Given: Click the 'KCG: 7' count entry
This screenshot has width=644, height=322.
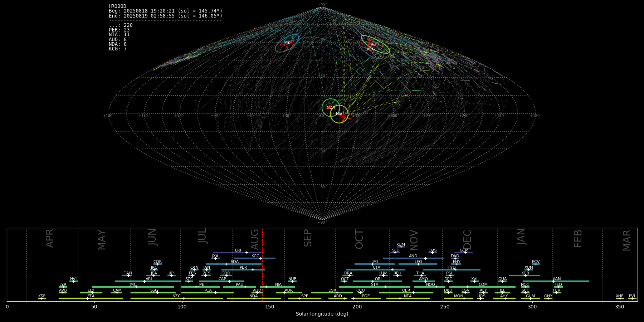Looking at the screenshot, I should [118, 49].
